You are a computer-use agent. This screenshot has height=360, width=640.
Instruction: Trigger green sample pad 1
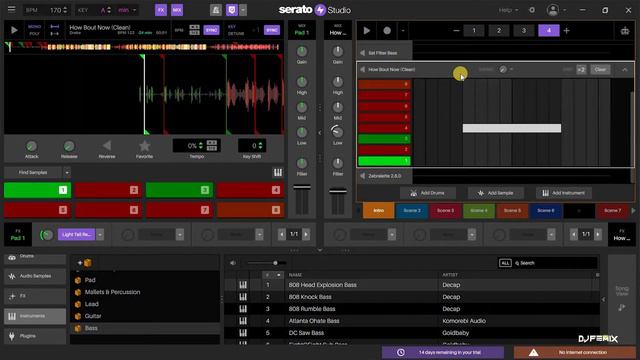tap(38, 190)
